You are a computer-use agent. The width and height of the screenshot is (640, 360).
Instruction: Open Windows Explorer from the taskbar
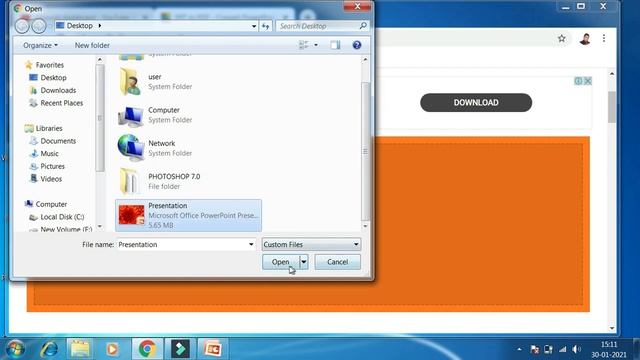pyautogui.click(x=80, y=349)
